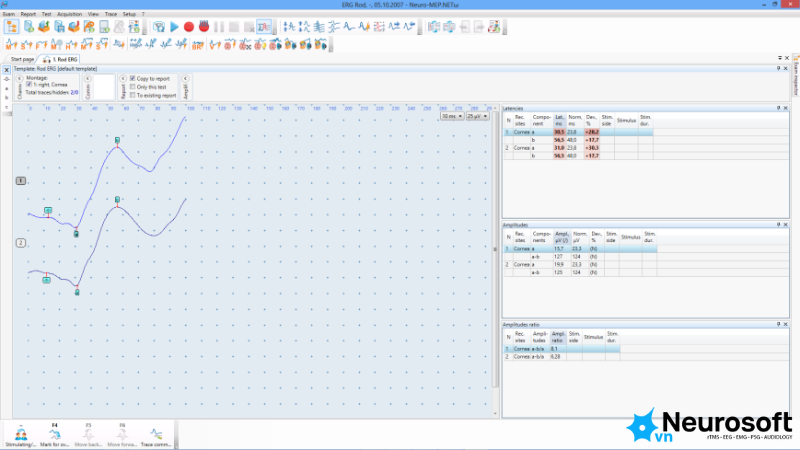Enable the Only this test checkbox
This screenshot has height=450, width=800.
[x=133, y=87]
